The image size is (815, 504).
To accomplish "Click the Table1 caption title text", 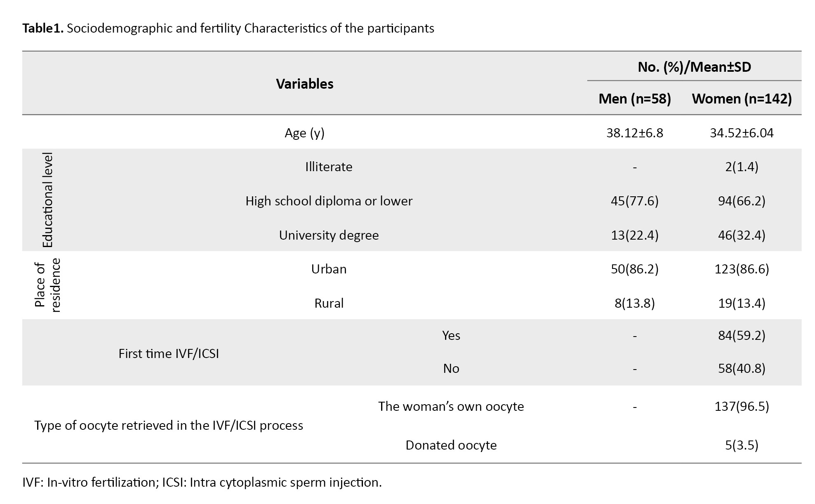I will click(x=228, y=28).
